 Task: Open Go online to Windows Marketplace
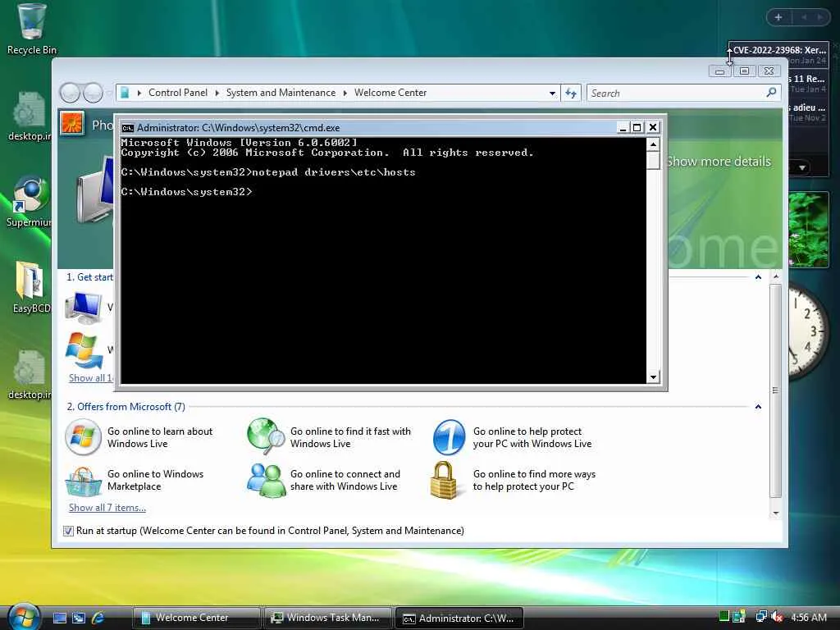(155, 480)
